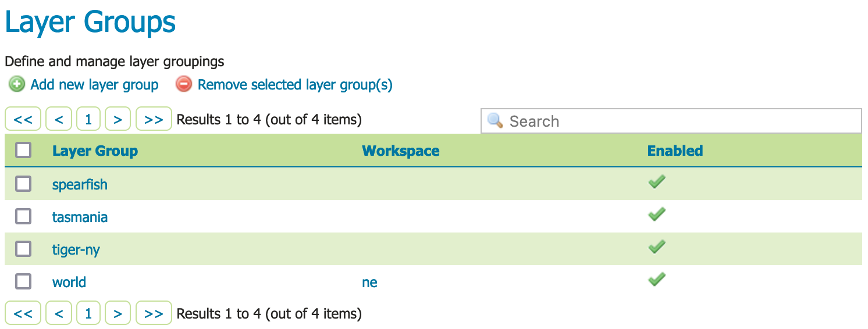
Task: Focus the Search input field
Action: pos(681,121)
